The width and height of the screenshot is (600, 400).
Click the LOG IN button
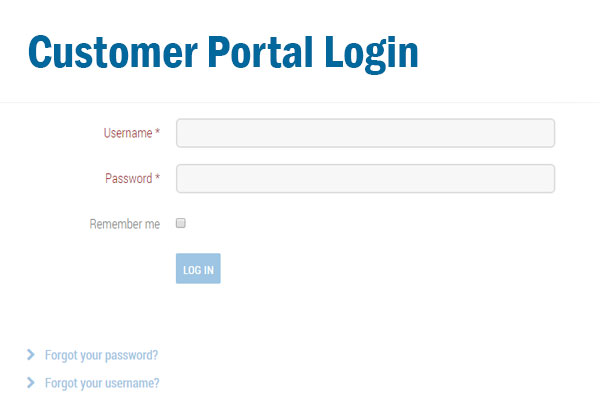coord(198,268)
